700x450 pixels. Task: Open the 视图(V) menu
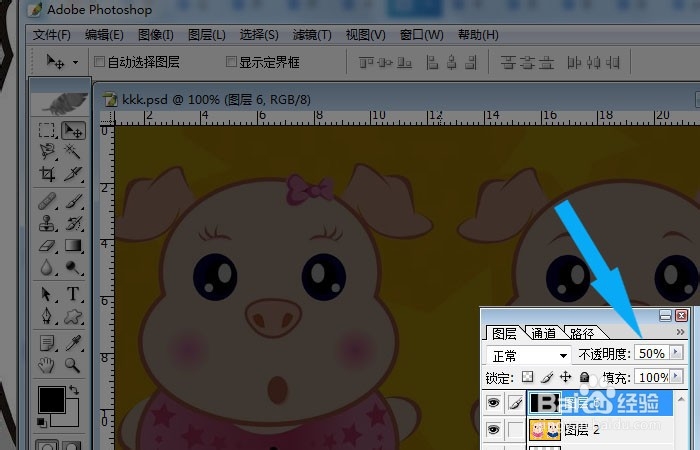(366, 35)
